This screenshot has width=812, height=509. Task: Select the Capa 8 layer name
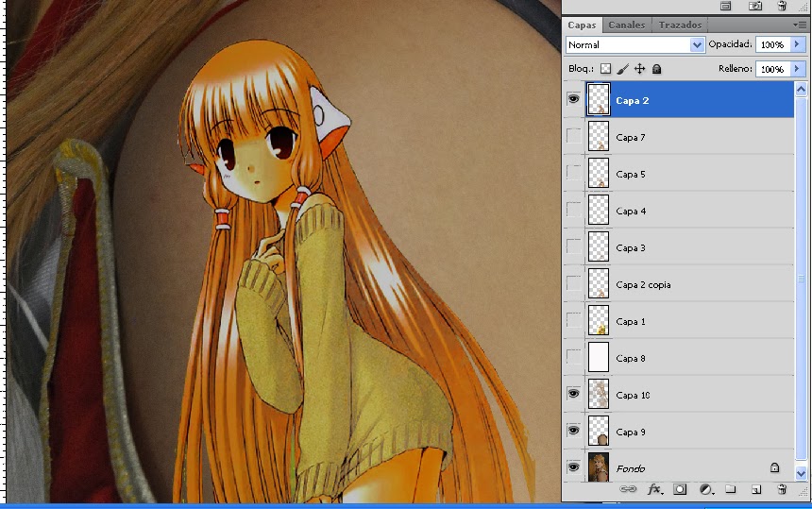click(x=630, y=358)
